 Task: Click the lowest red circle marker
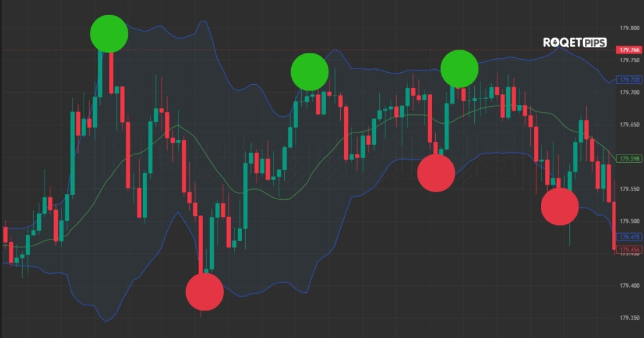(205, 292)
